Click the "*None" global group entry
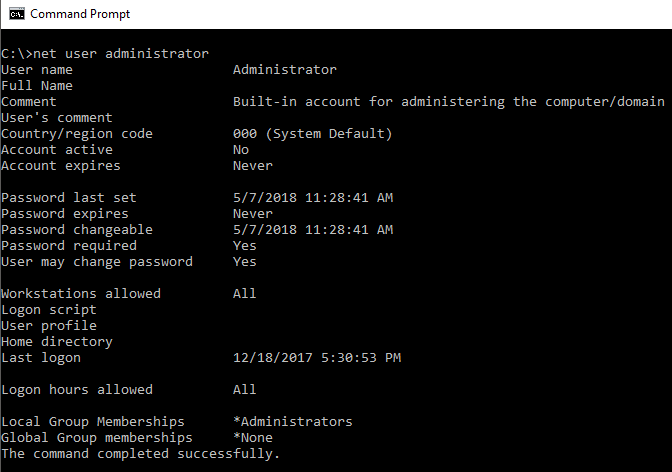Screen dimensions: 672x472 coord(252,438)
